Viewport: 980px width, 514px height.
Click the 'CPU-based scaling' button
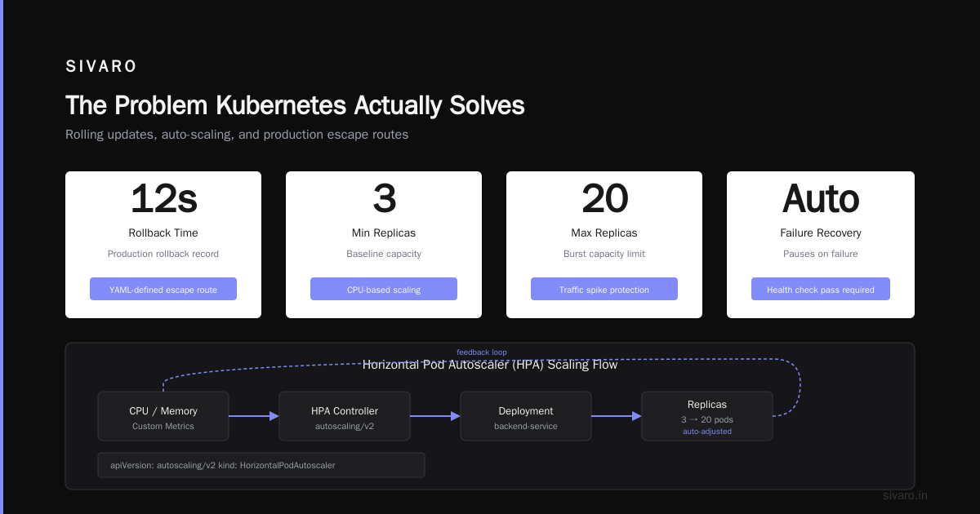click(x=384, y=289)
